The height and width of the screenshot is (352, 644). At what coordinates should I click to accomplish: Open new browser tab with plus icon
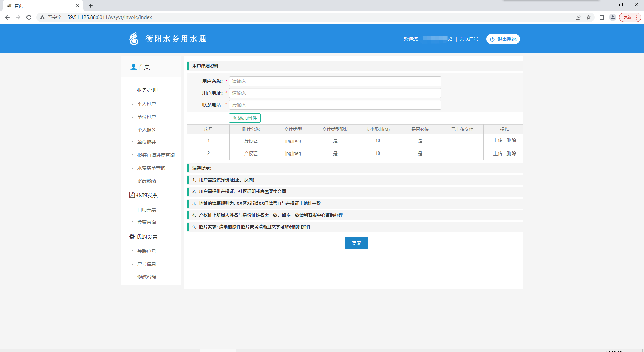(91, 6)
